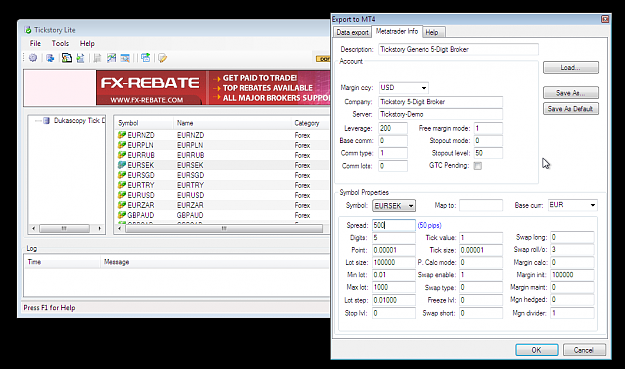Image resolution: width=625 pixels, height=369 pixels.
Task: Click the Spread input field
Action: pyautogui.click(x=393, y=225)
